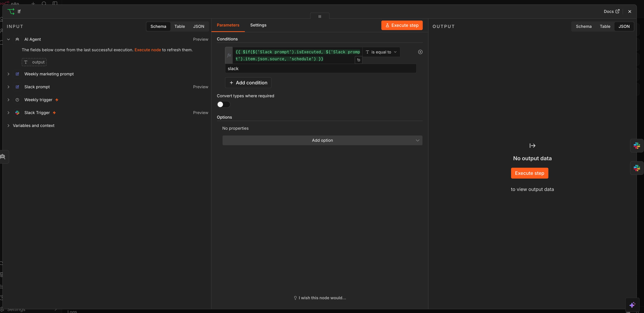Click the Weekly marketing prompt edit icon
Image resolution: width=644 pixels, height=313 pixels.
click(17, 74)
